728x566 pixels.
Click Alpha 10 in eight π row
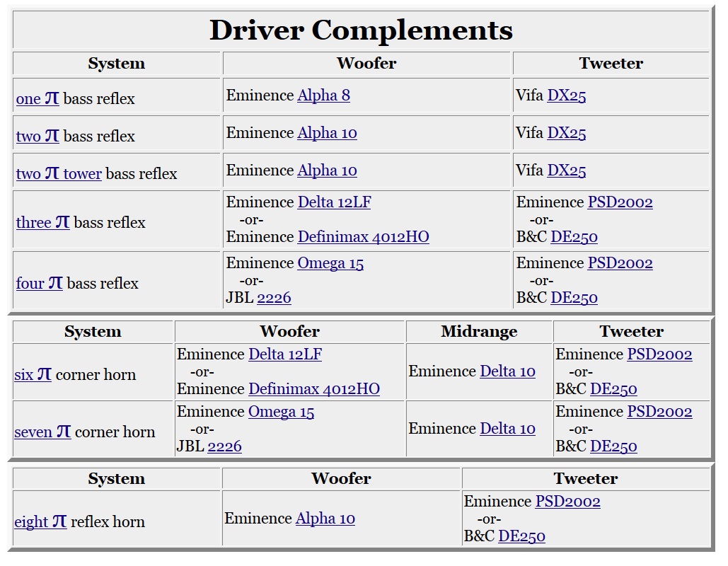click(325, 518)
